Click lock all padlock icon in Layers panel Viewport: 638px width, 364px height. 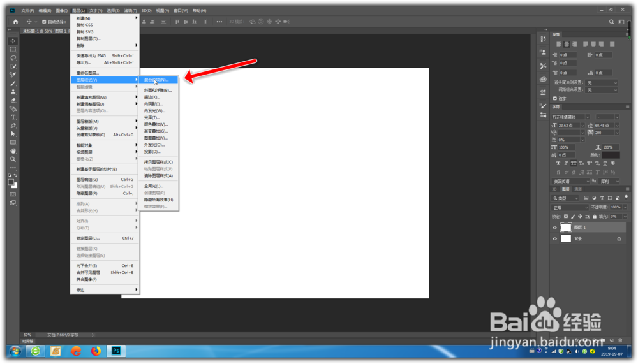click(595, 217)
